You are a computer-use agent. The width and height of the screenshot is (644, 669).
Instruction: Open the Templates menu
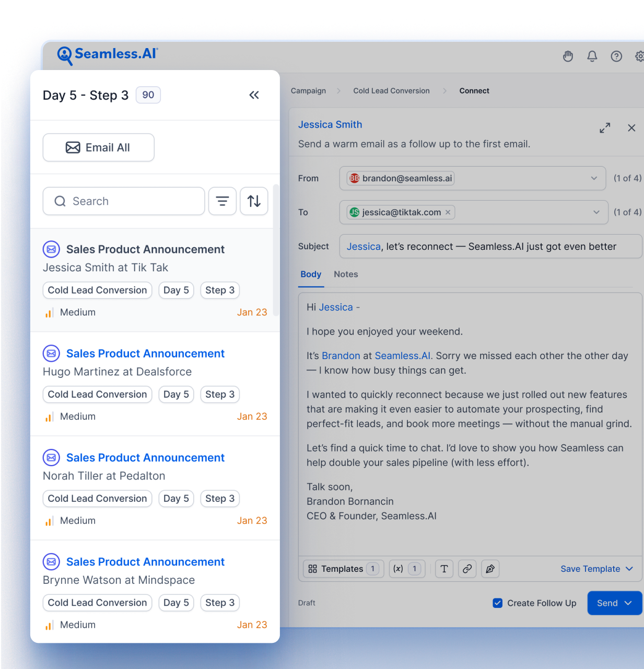pyautogui.click(x=343, y=569)
